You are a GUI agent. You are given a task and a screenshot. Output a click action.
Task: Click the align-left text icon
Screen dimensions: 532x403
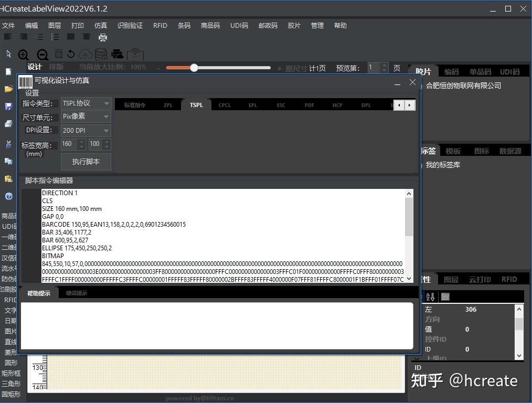[x=8, y=37]
